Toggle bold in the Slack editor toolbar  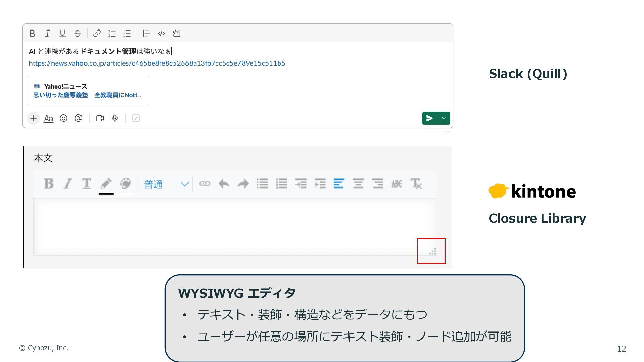pyautogui.click(x=32, y=33)
